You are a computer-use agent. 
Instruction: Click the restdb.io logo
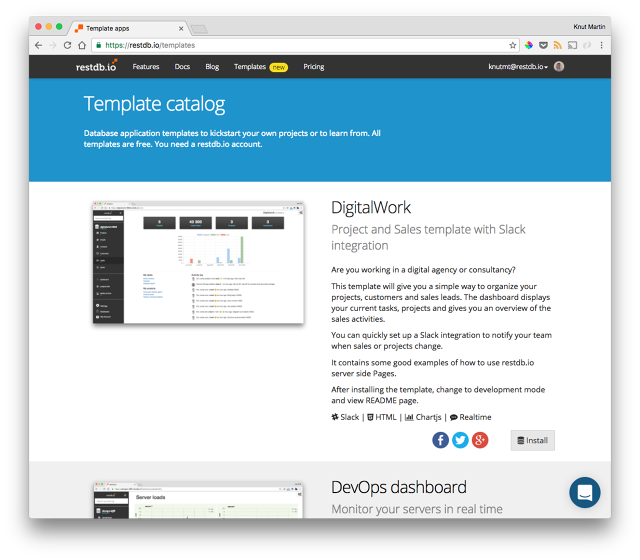(96, 66)
